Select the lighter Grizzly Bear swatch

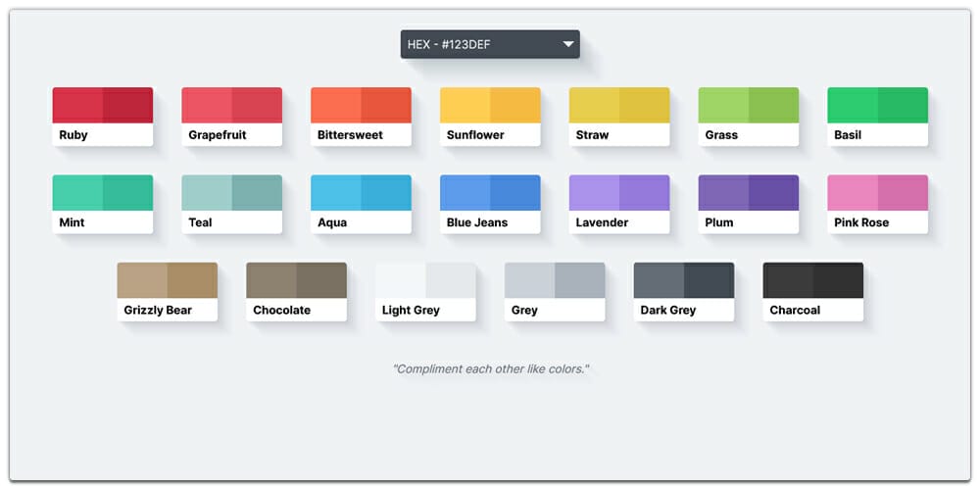click(x=142, y=279)
